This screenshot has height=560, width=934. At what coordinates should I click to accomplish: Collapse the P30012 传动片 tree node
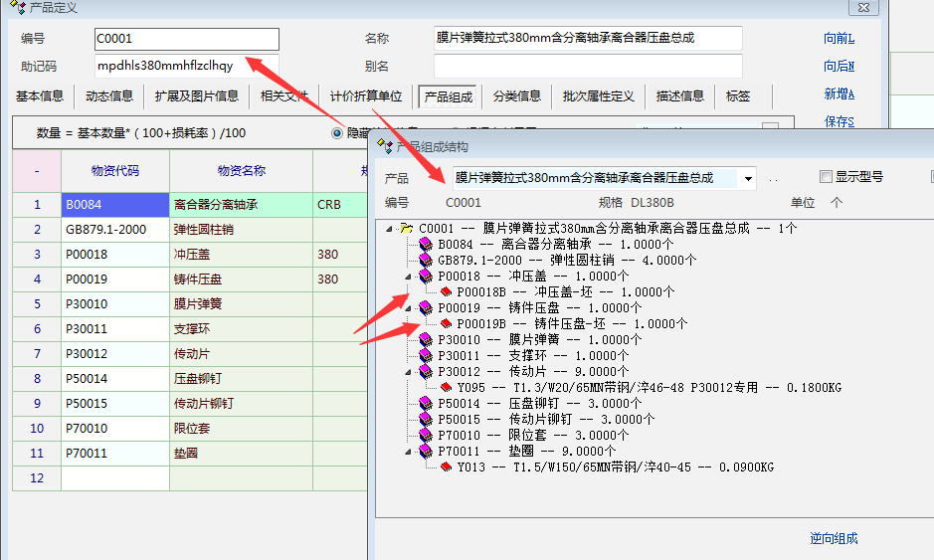(x=408, y=372)
